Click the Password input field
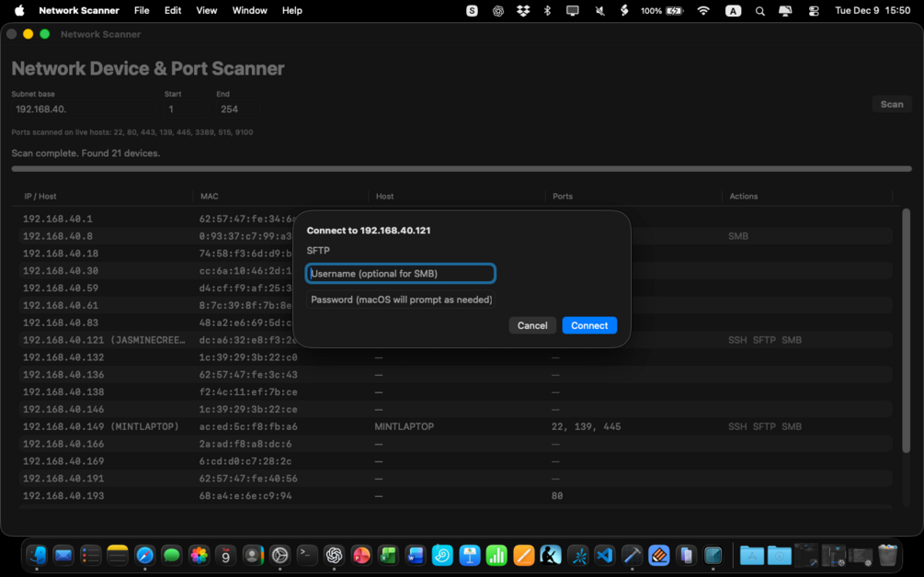This screenshot has height=577, width=924. point(400,300)
